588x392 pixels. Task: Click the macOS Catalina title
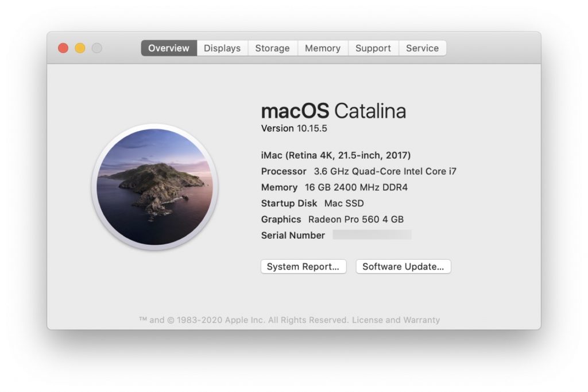tap(334, 111)
